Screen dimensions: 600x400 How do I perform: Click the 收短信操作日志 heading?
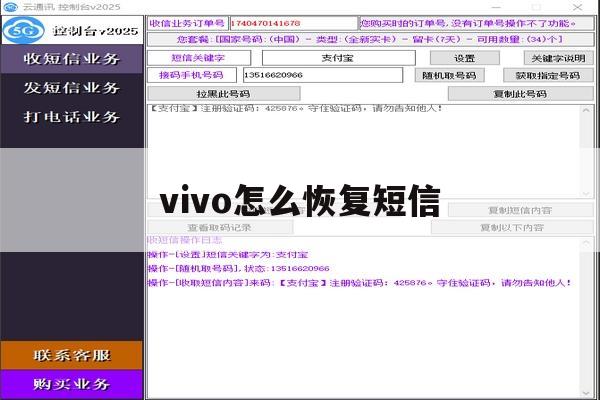click(185, 240)
